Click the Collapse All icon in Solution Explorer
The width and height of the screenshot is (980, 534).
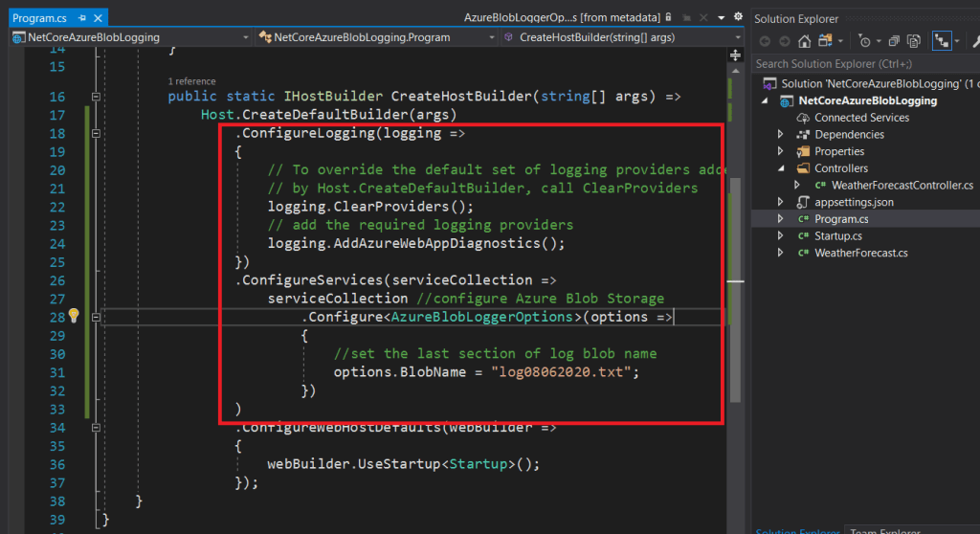[893, 41]
